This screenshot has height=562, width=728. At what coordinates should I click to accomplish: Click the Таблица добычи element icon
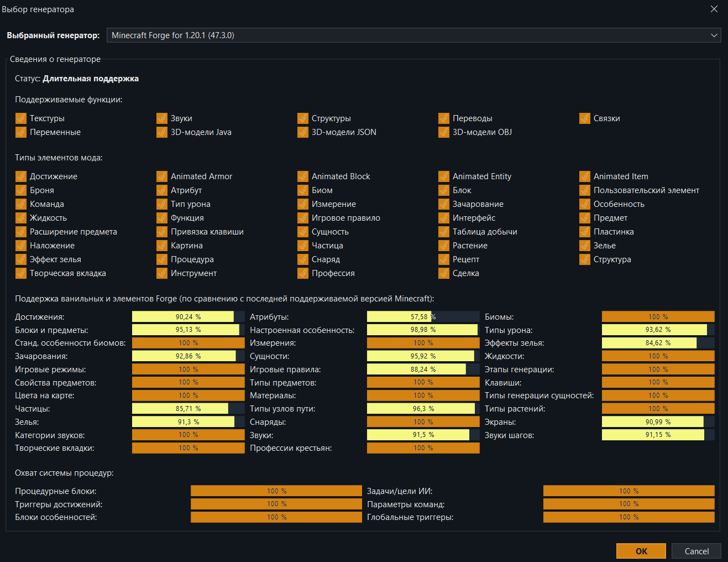444,232
